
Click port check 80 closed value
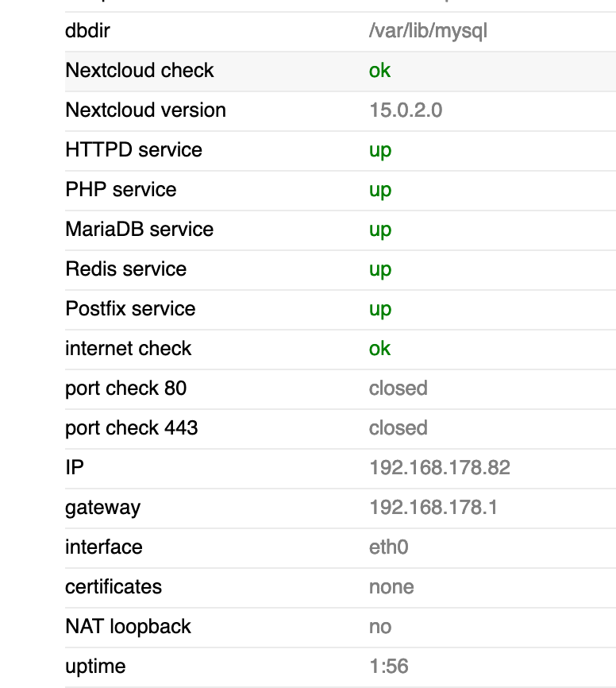[398, 388]
